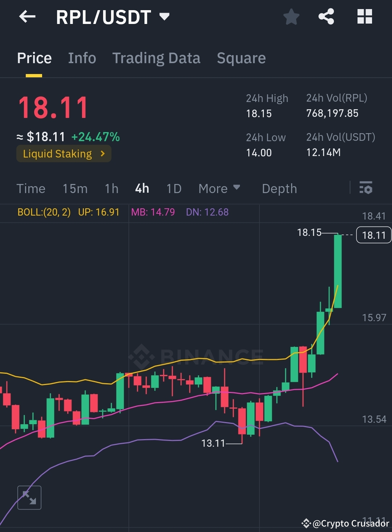392x532 pixels.
Task: Switch to the Trading Data tab
Action: click(156, 58)
